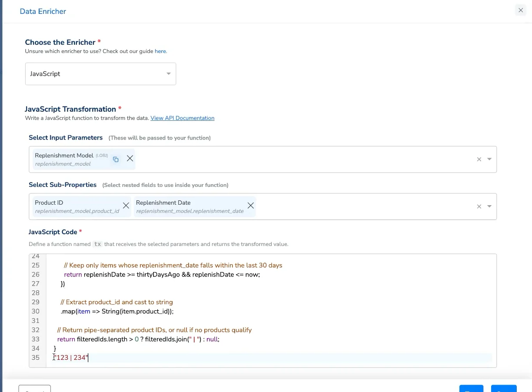Remove the Replenishment Model parameter chip
532x392 pixels.
pos(130,159)
